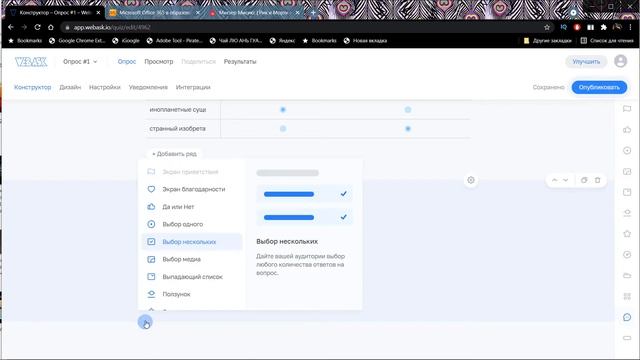Open the Просмотр tab

(x=159, y=62)
